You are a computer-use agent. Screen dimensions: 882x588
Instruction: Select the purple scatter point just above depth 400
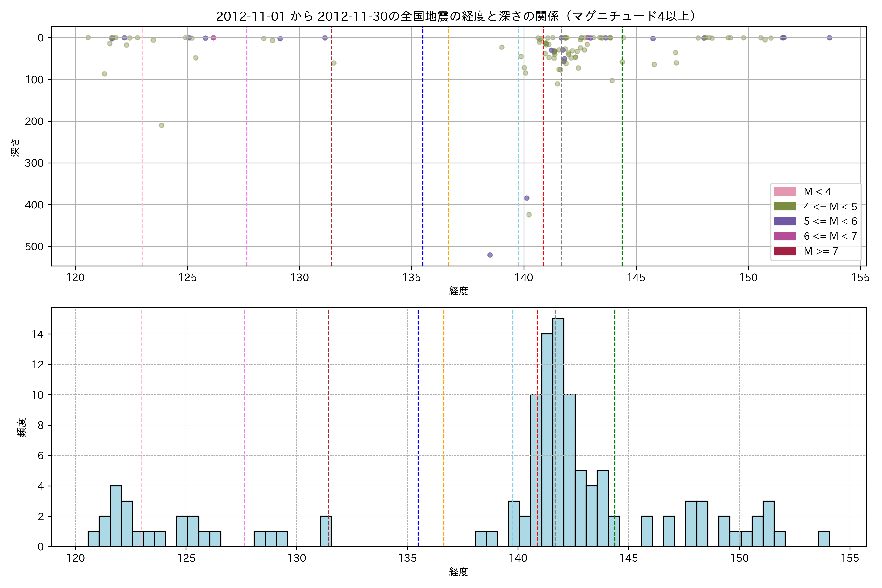(527, 198)
